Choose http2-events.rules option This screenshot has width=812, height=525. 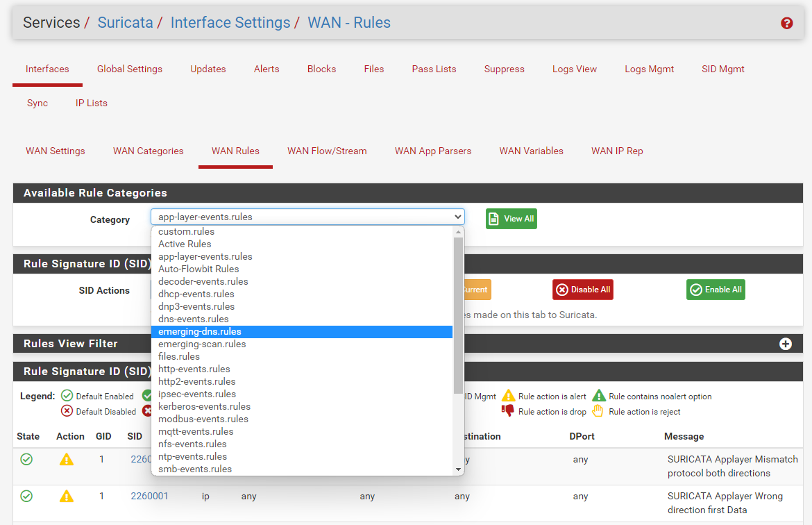302,381
